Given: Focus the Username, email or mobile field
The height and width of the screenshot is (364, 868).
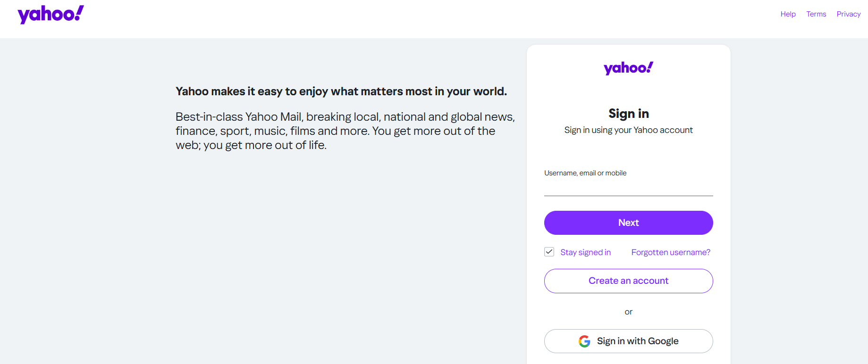Looking at the screenshot, I should pyautogui.click(x=628, y=188).
